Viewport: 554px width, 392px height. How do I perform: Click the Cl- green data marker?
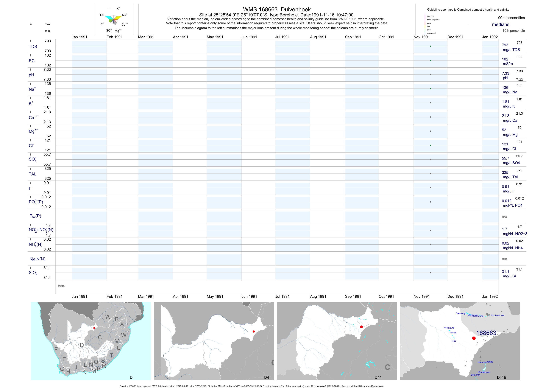[x=430, y=145]
